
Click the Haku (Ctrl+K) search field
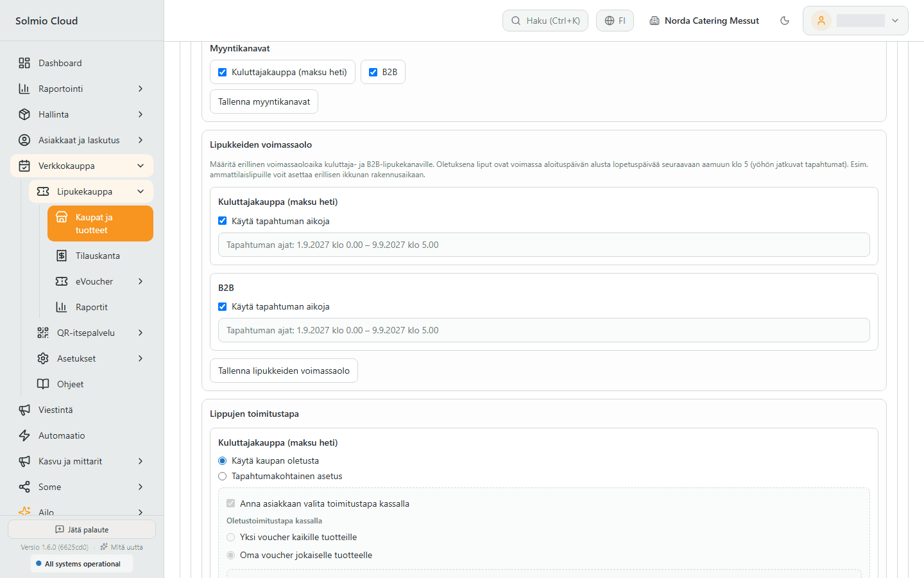(x=545, y=21)
